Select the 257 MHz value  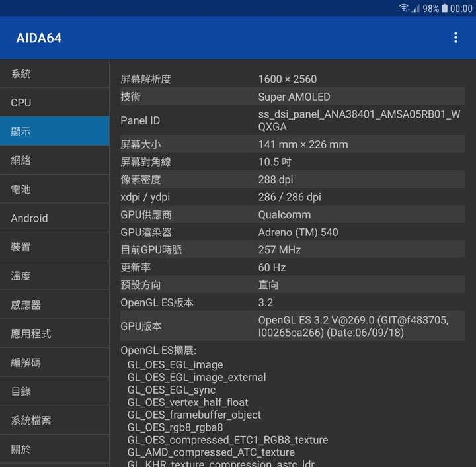point(280,250)
